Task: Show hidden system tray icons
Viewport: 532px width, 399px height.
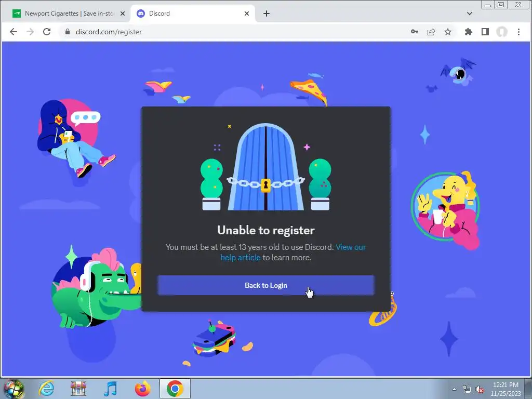Action: coord(454,389)
